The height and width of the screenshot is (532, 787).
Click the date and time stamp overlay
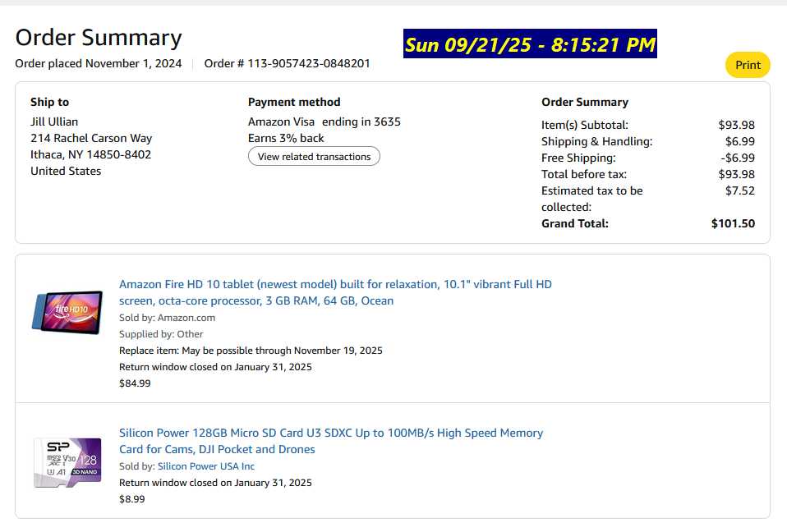coord(530,44)
